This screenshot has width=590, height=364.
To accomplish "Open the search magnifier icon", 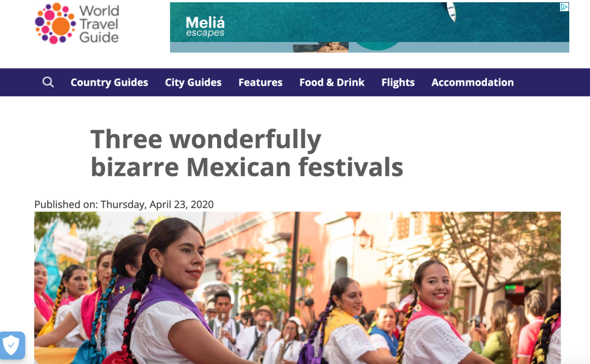I will (x=48, y=82).
